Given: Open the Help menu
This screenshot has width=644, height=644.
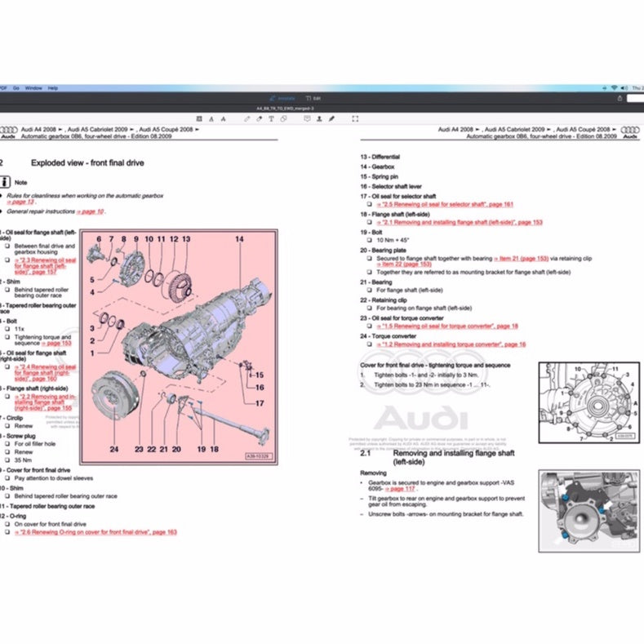Looking at the screenshot, I should pyautogui.click(x=53, y=87).
